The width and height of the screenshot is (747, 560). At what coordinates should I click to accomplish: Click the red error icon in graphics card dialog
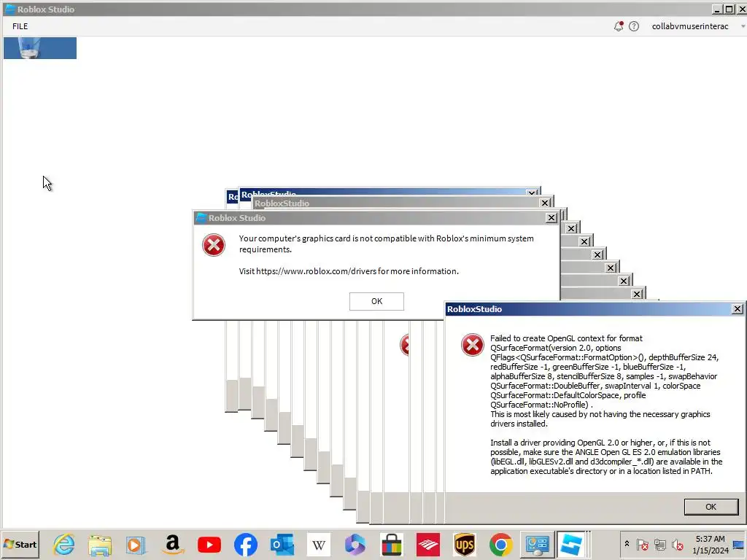(x=214, y=245)
